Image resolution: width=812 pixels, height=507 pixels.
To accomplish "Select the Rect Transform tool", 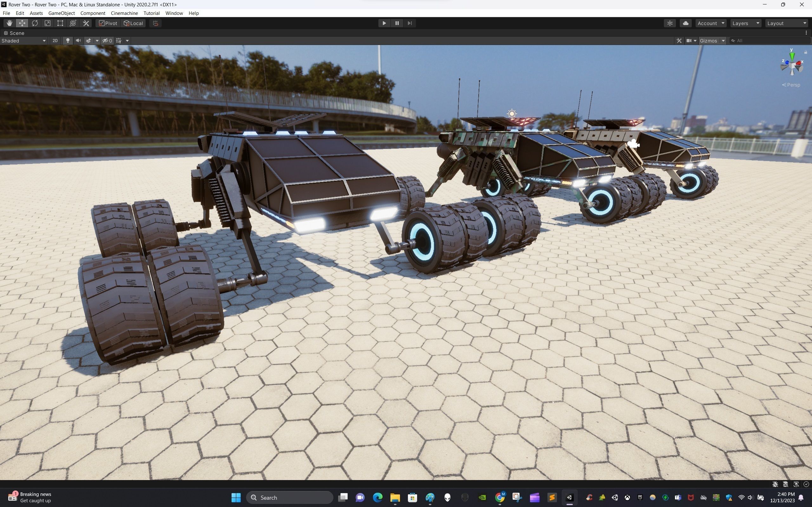I will pyautogui.click(x=60, y=23).
